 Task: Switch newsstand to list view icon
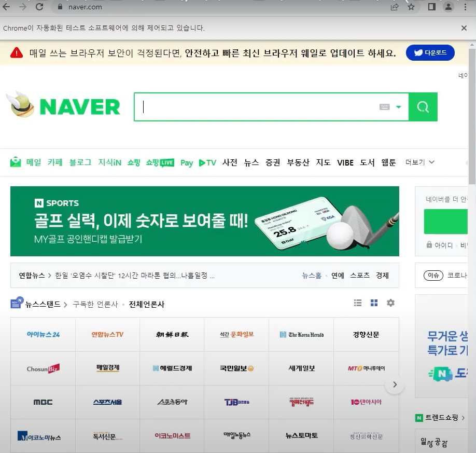[x=358, y=303]
